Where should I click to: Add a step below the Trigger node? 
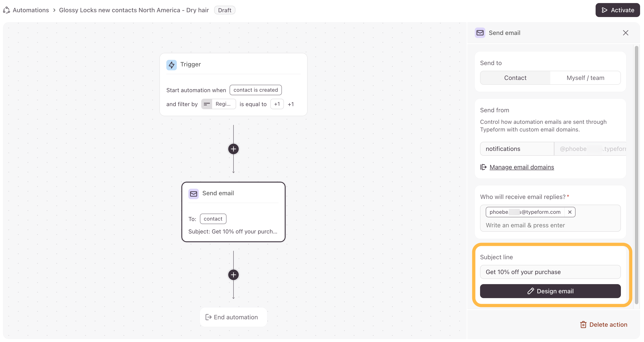point(233,149)
